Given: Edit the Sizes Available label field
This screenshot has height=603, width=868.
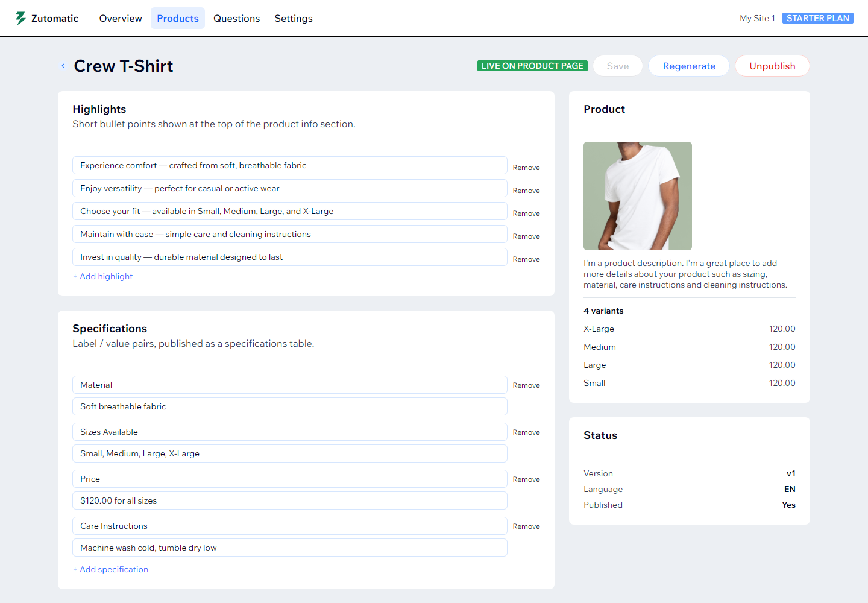Looking at the screenshot, I should (x=290, y=432).
